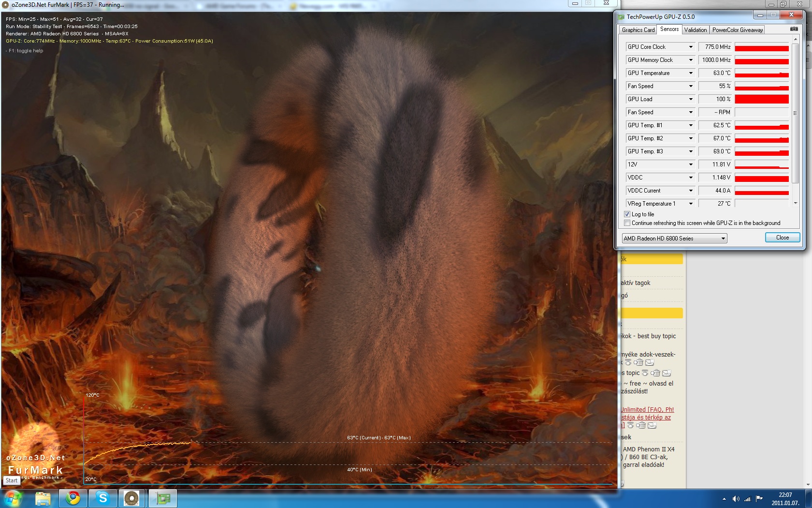
Task: Click the '-- RPM' fan speed value
Action: click(x=715, y=112)
